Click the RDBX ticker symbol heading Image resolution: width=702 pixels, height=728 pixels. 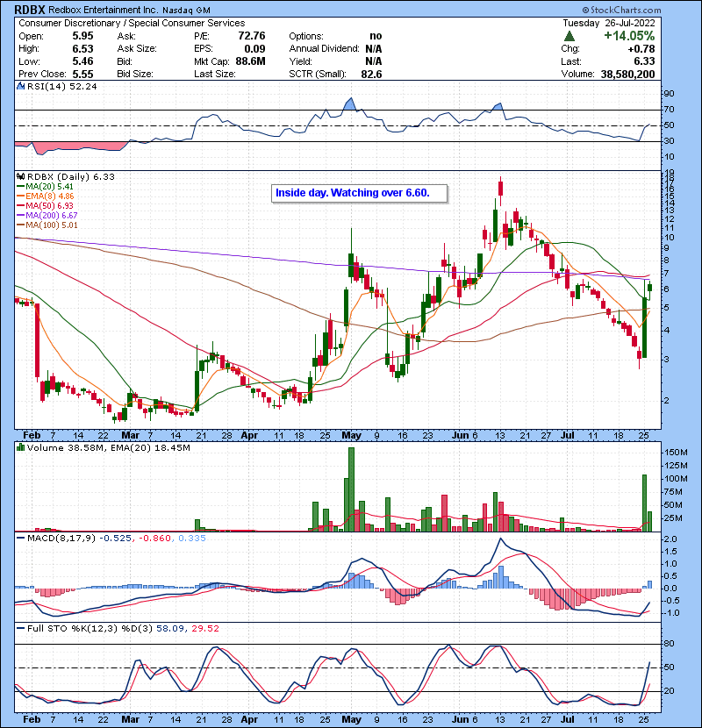pyautogui.click(x=30, y=10)
